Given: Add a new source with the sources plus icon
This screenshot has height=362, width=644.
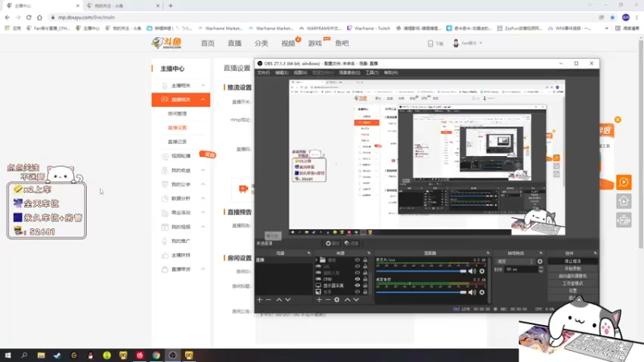Looking at the screenshot, I should tap(319, 299).
